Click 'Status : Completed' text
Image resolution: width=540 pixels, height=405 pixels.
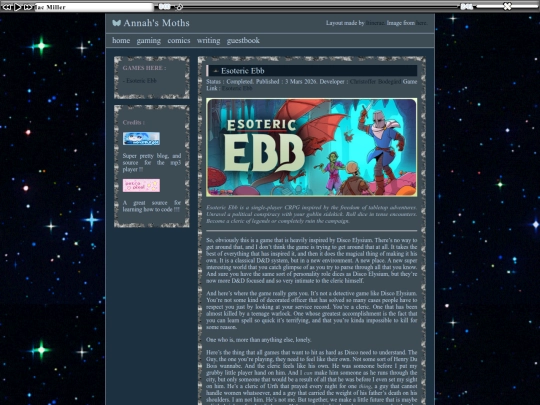(229, 82)
